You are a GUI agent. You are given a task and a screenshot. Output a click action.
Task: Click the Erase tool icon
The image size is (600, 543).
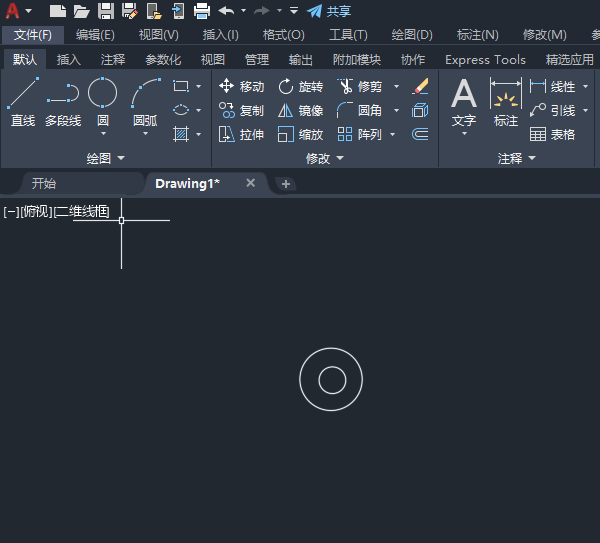[x=420, y=86]
